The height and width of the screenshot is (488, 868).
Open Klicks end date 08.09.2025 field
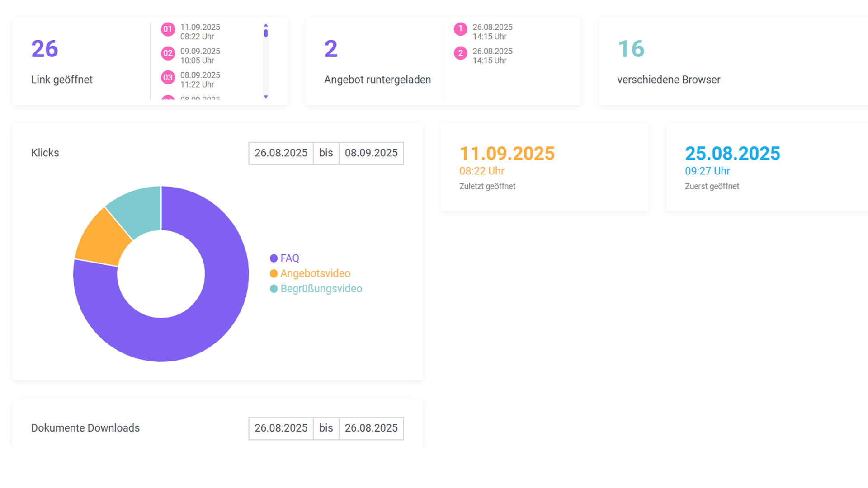pyautogui.click(x=371, y=153)
